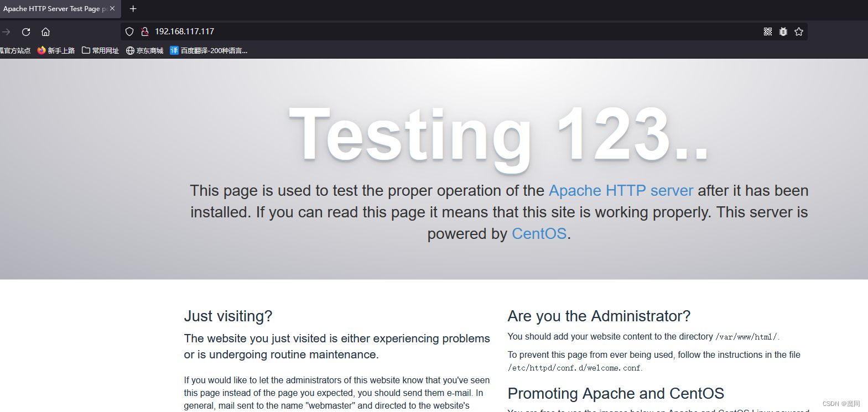Click the 'Are you the Administrator?' heading

pos(599,316)
